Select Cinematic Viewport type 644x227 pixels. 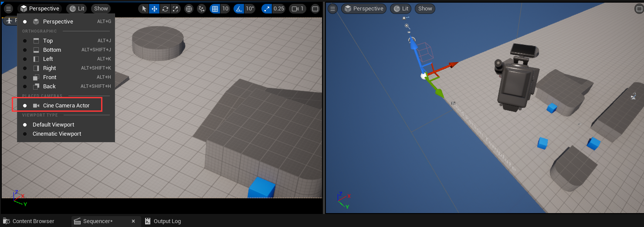(57, 134)
